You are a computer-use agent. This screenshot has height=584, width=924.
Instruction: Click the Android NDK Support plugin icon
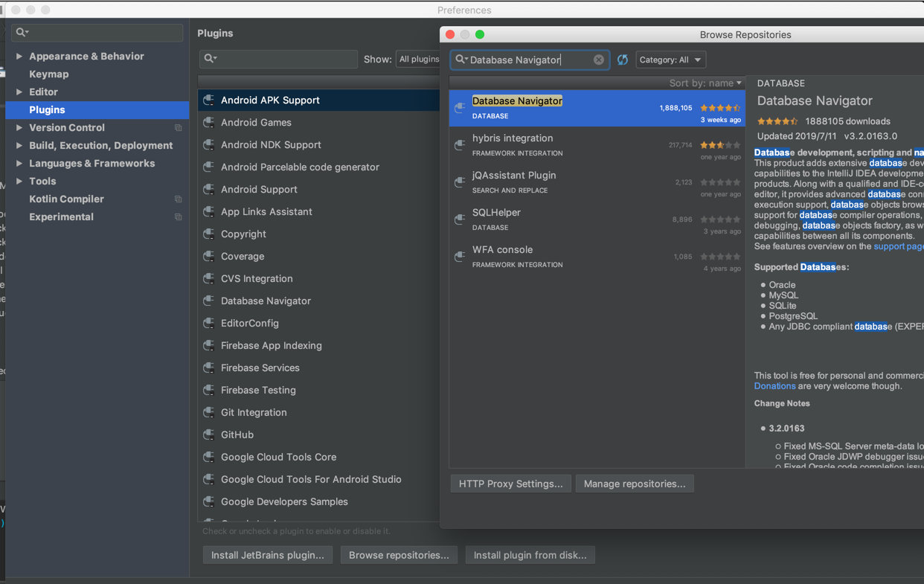click(x=209, y=145)
